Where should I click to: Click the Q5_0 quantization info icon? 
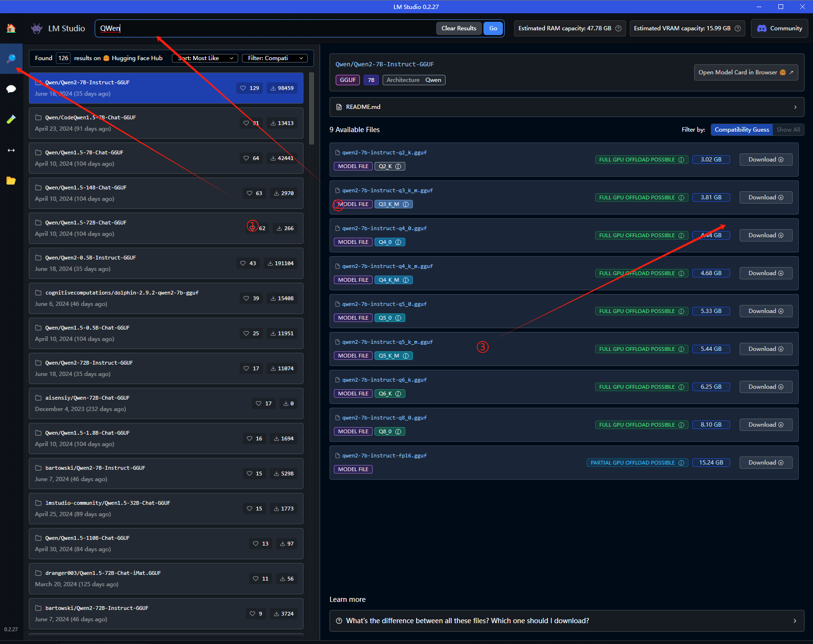pos(398,318)
